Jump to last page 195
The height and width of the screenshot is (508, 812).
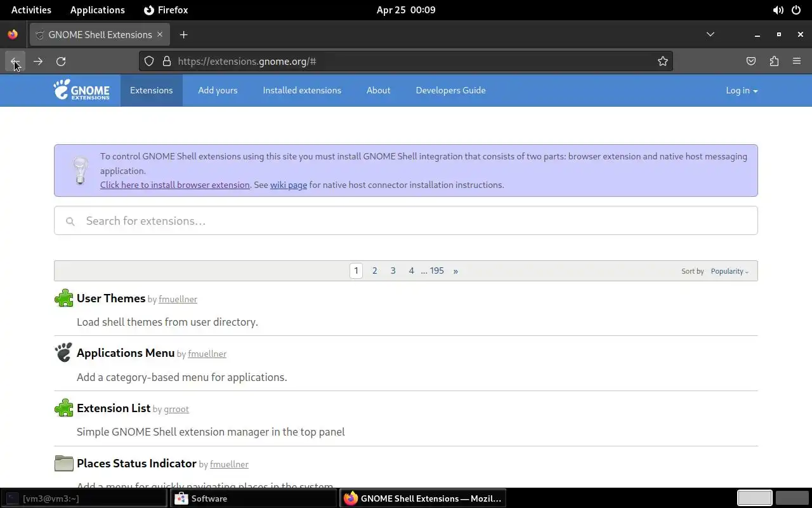tap(437, 271)
